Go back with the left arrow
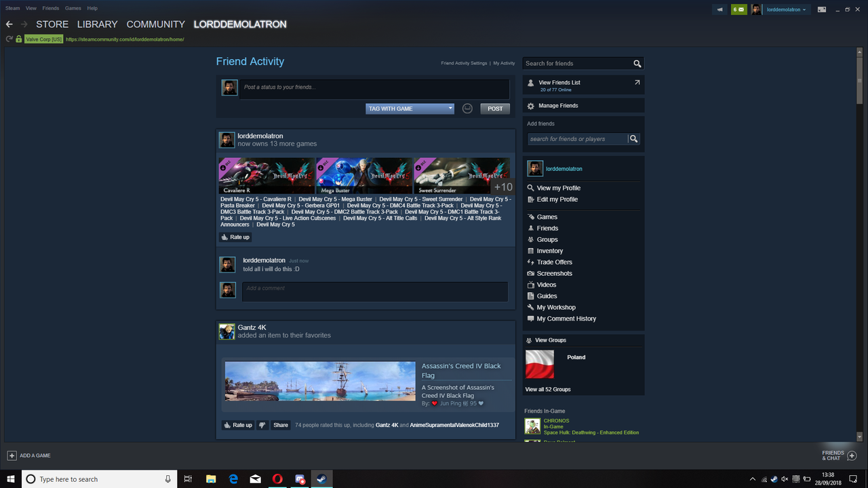 (x=9, y=24)
